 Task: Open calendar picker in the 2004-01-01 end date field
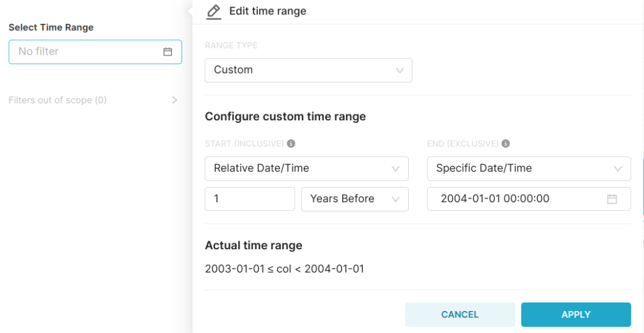coord(612,199)
